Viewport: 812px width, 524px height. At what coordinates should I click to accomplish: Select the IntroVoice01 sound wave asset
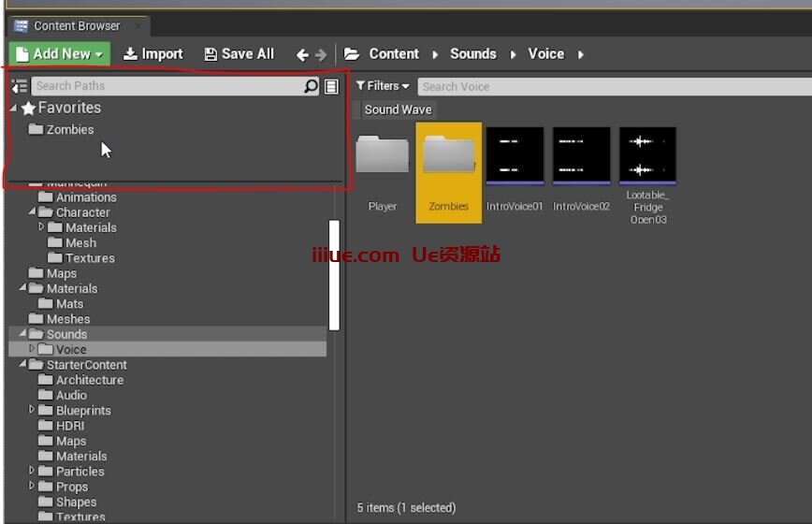coord(515,156)
